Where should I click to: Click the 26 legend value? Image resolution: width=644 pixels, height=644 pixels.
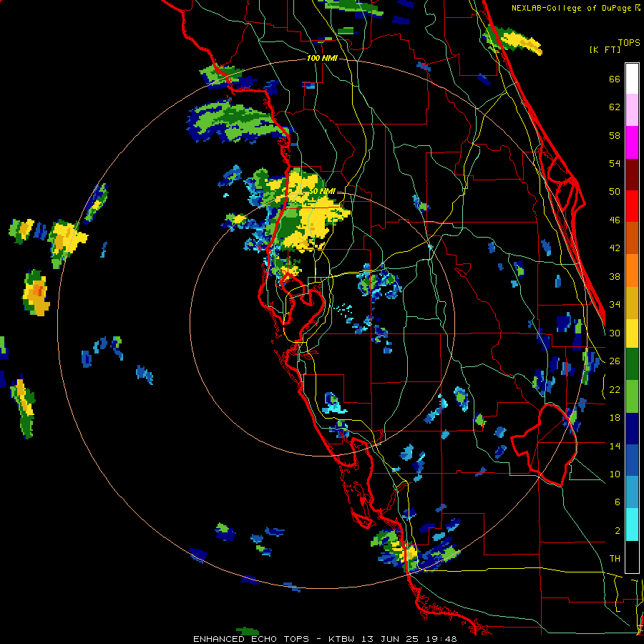615,361
